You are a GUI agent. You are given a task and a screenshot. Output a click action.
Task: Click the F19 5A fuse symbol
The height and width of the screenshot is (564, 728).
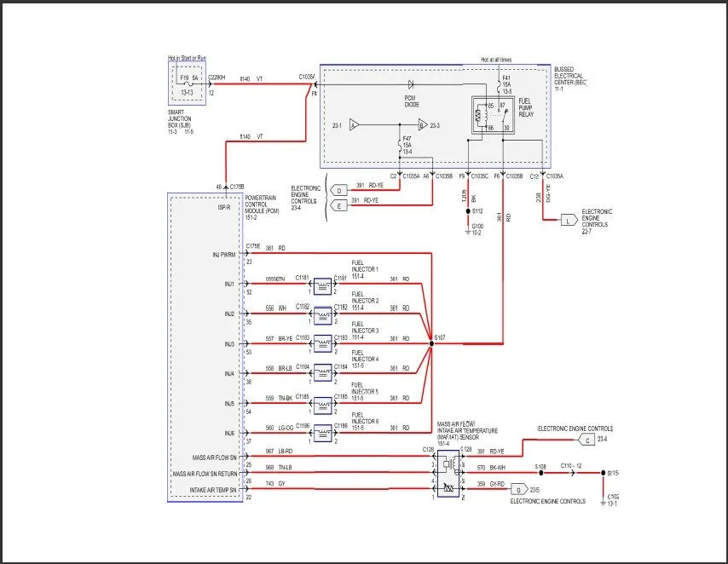(x=188, y=84)
